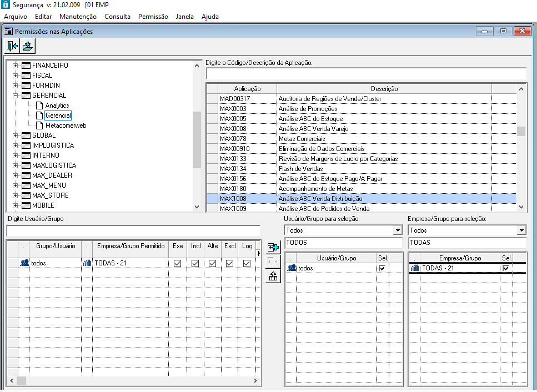This screenshot has width=537, height=392.
Task: Toggle Sel. checkbox for todos user group
Action: [382, 268]
